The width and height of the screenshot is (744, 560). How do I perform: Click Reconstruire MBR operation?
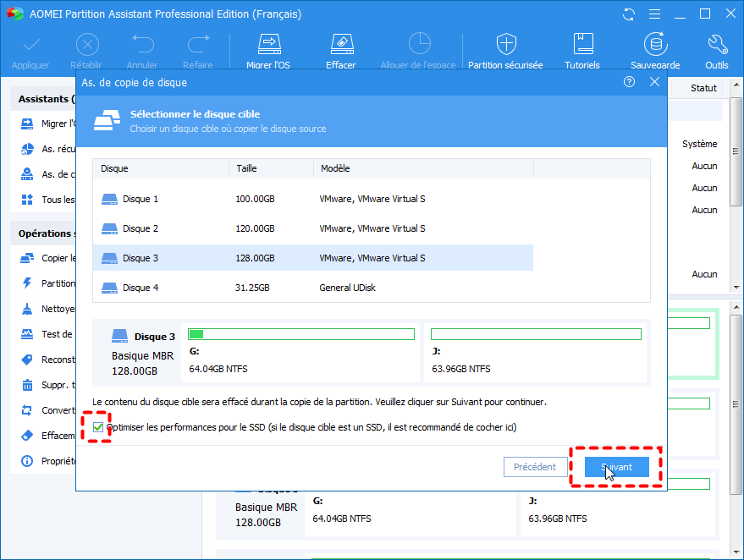point(48,360)
